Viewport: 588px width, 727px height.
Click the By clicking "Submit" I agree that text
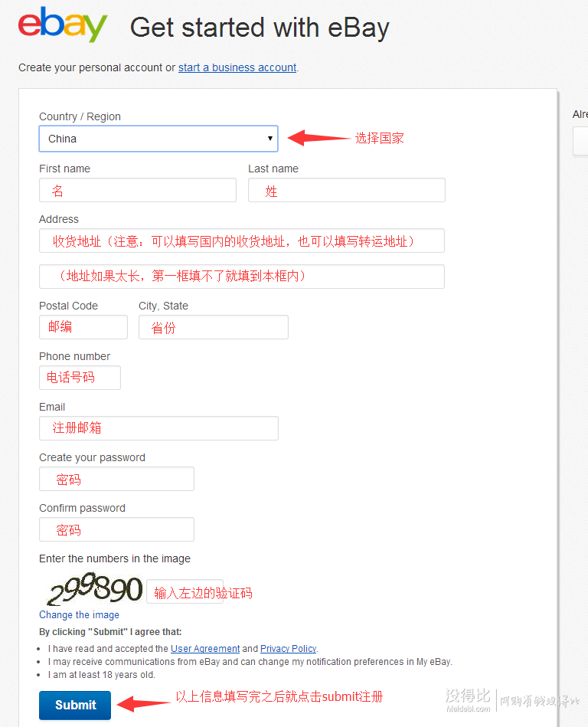click(110, 632)
